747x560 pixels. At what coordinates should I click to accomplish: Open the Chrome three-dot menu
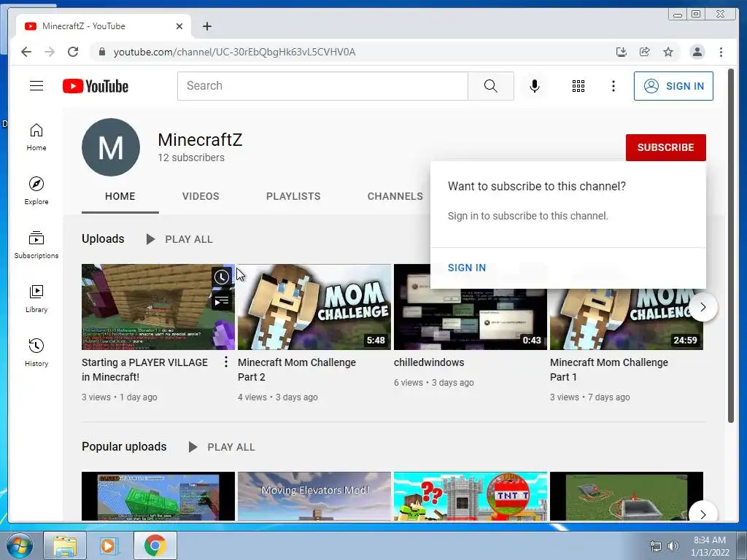click(x=721, y=52)
